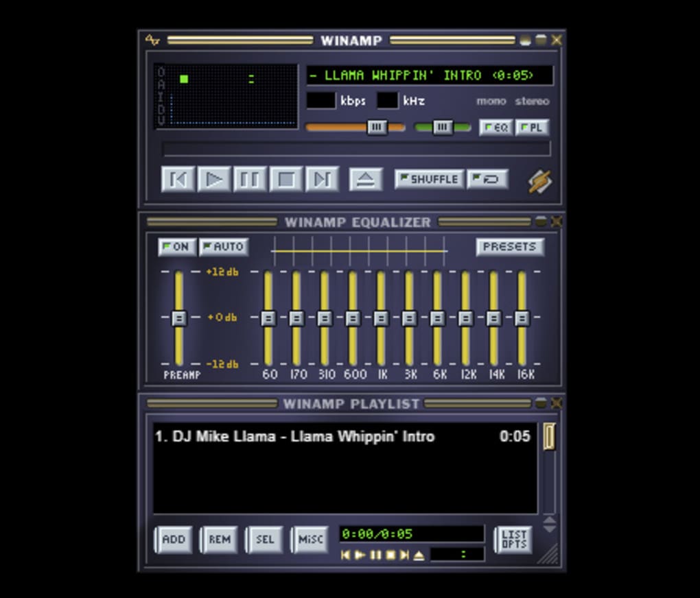Click the REM button in playlist
The width and height of the screenshot is (700, 598).
coord(219,540)
